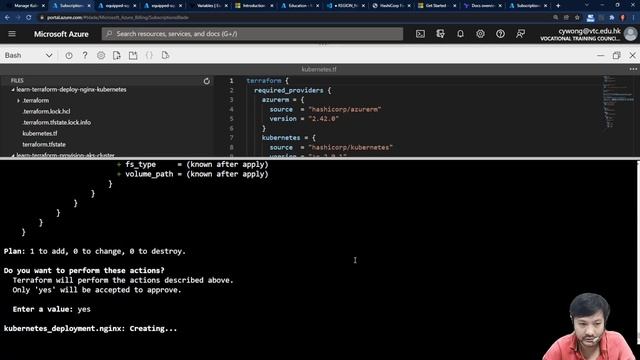Click the 'Enter a value: yes' terminal line
This screenshot has height=360, width=640.
point(51,309)
